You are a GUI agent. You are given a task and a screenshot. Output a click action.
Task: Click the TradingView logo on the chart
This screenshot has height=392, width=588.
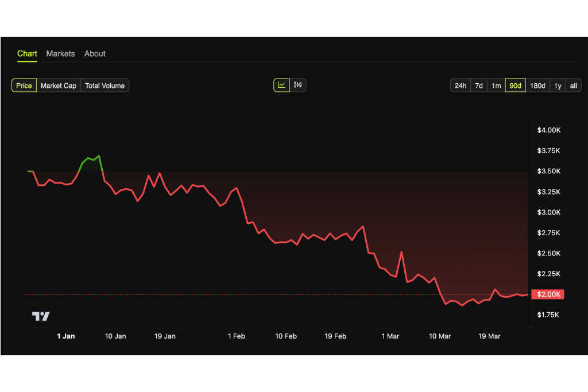[41, 316]
